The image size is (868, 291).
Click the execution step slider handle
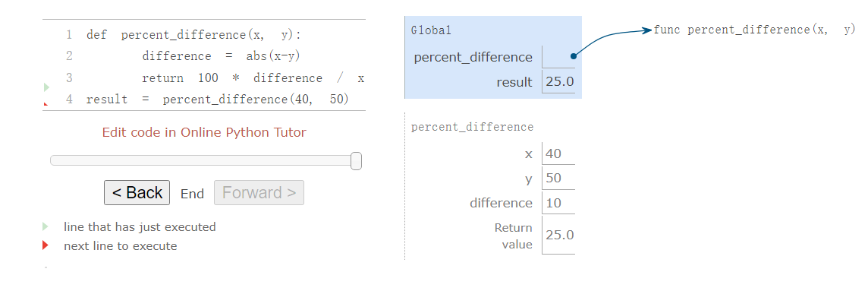357,161
